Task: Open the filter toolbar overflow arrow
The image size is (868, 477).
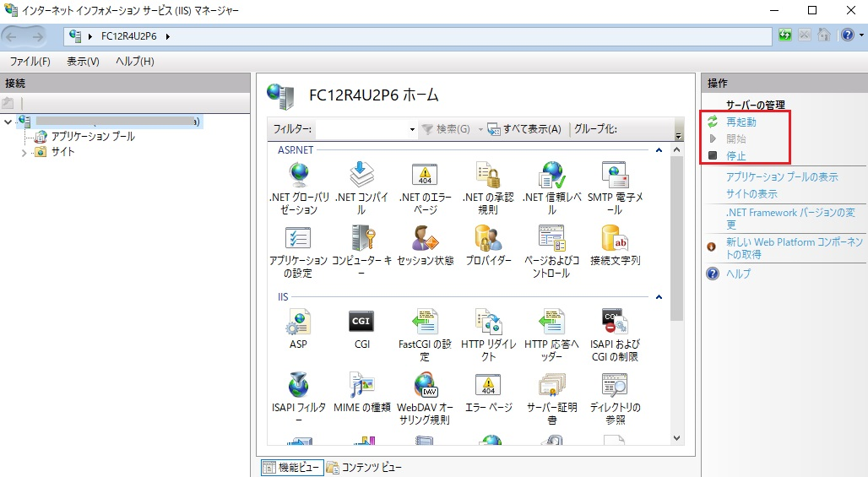Action: point(679,136)
